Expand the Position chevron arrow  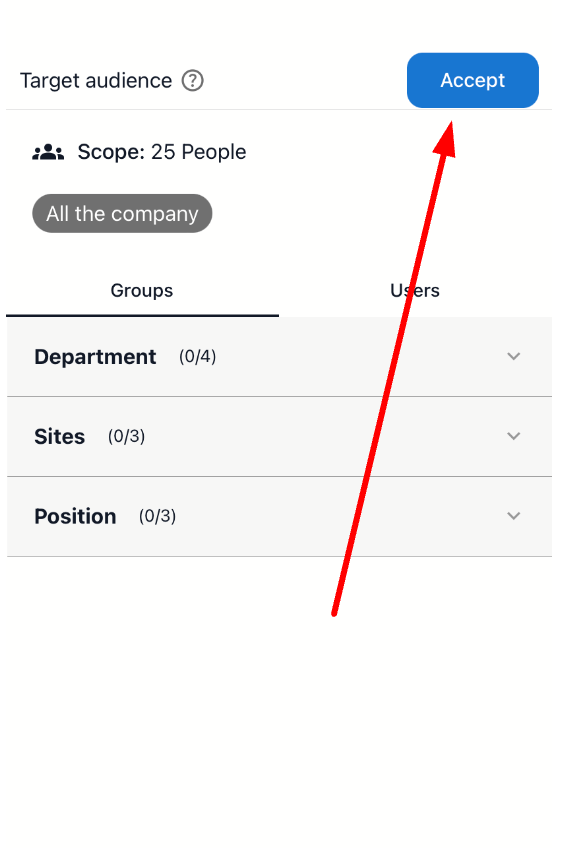tap(514, 516)
